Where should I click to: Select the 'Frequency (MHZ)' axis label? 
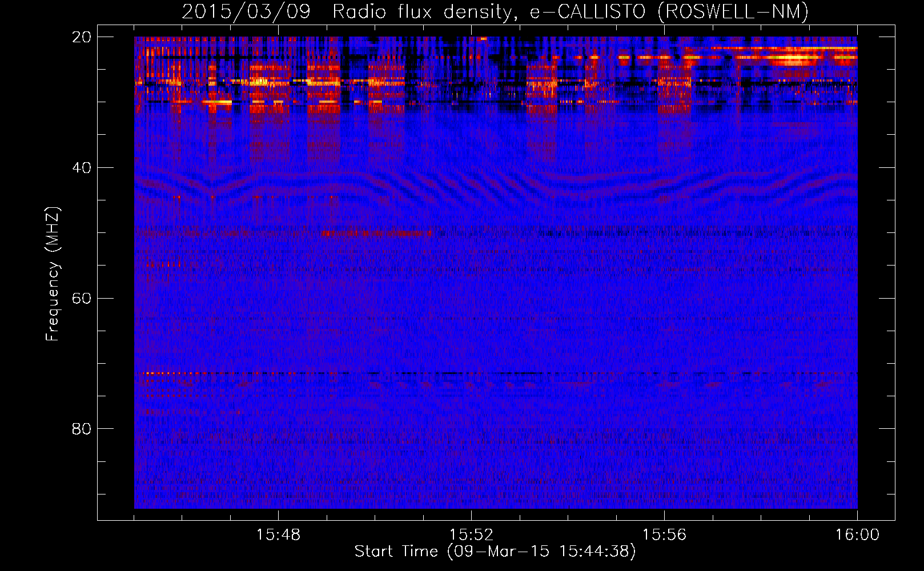[53, 274]
